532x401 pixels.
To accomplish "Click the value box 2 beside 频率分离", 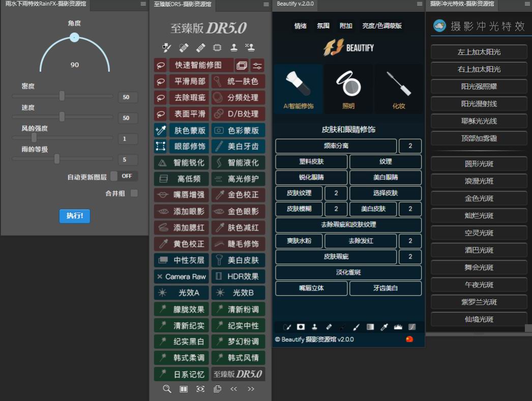I will coord(410,146).
